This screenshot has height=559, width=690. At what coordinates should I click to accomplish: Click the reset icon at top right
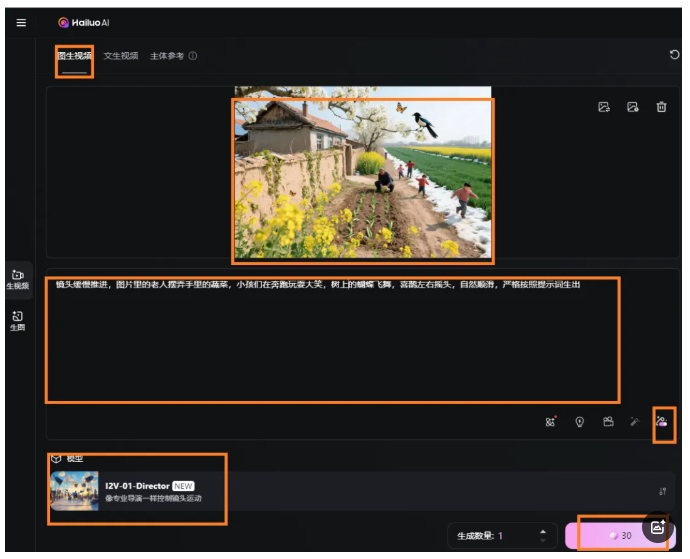pyautogui.click(x=674, y=55)
